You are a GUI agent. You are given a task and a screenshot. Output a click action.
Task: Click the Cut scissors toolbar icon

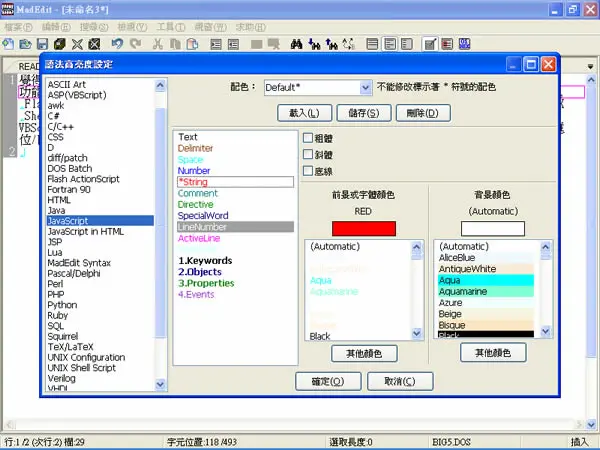[x=157, y=44]
